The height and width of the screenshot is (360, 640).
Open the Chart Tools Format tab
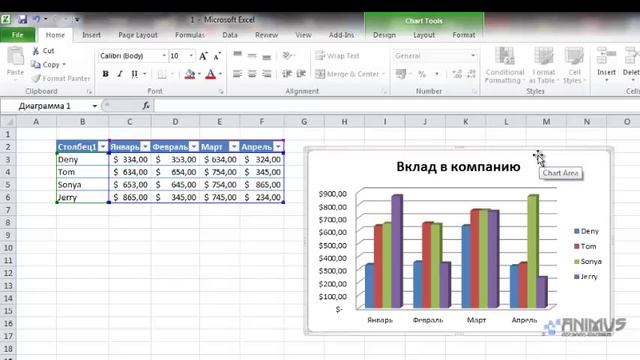click(464, 35)
